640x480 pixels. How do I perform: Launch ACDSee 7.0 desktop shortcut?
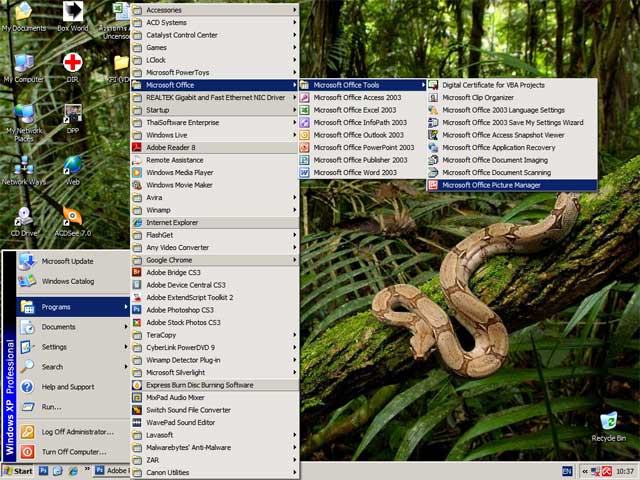(x=72, y=217)
